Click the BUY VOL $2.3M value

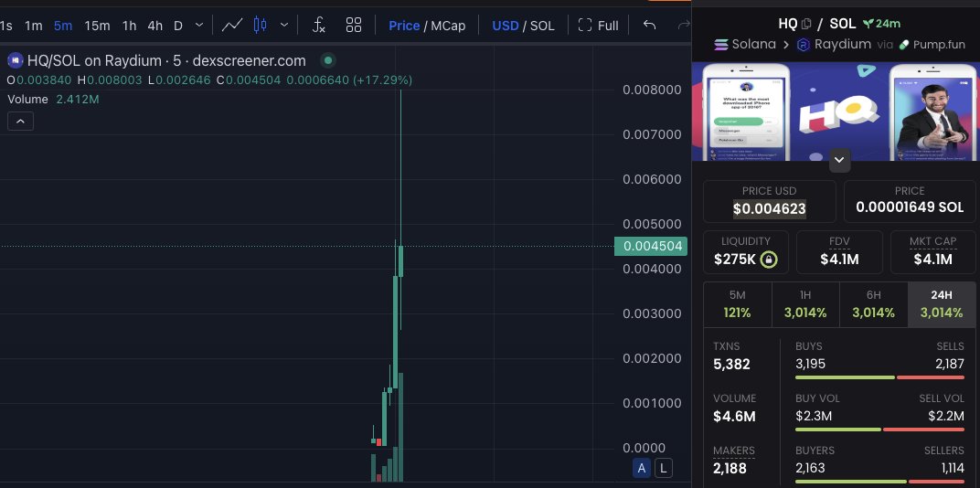pyautogui.click(x=814, y=416)
